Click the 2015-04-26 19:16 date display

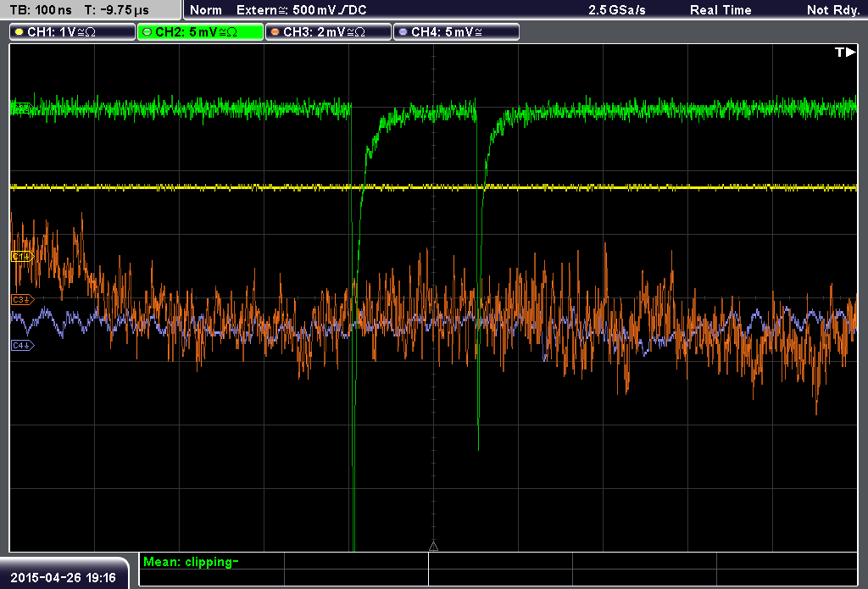click(63, 578)
